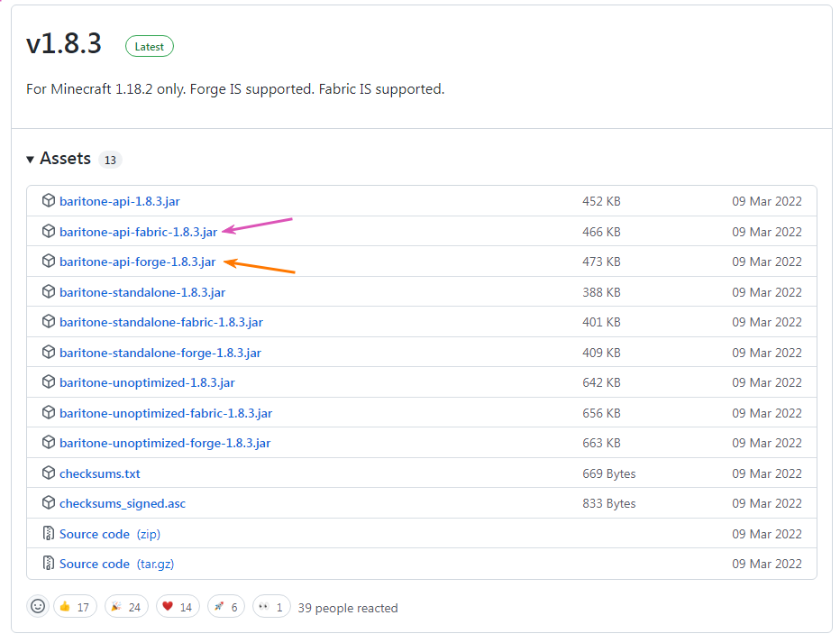Download Source code (tar.gz)
This screenshot has width=840, height=643.
(x=117, y=565)
